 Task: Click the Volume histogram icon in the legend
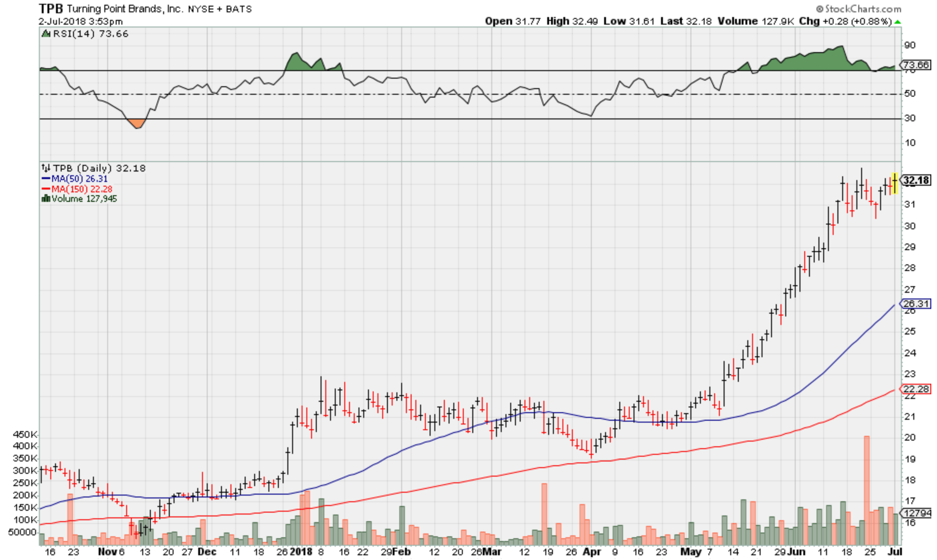click(x=46, y=199)
